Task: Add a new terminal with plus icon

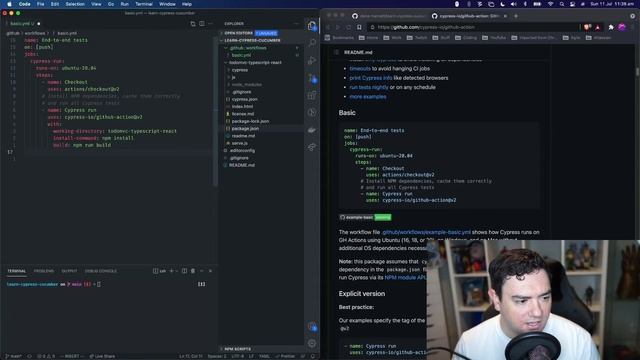Action: click(171, 271)
